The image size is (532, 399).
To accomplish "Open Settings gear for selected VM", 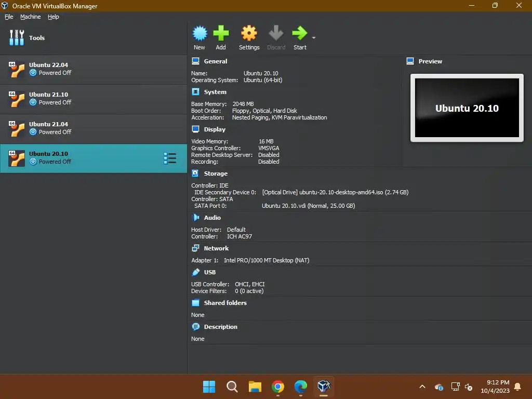I will point(249,34).
